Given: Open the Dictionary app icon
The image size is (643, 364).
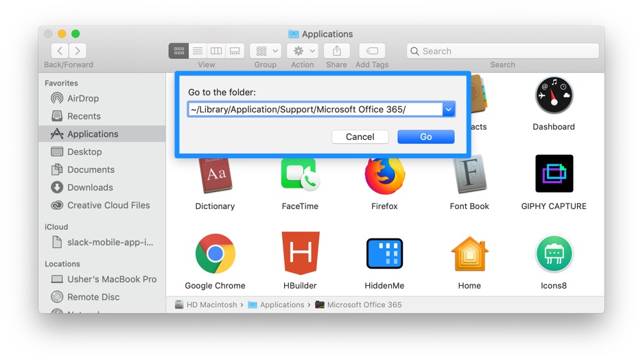Looking at the screenshot, I should [215, 176].
